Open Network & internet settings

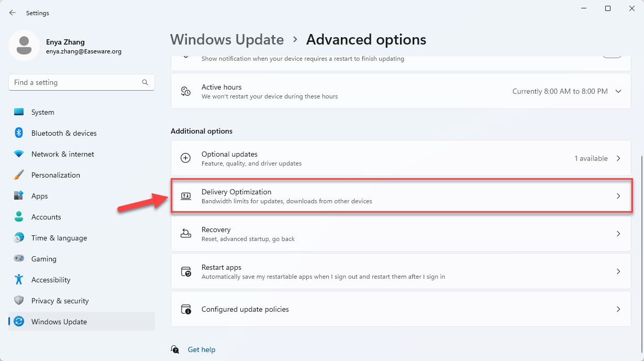click(x=82, y=154)
